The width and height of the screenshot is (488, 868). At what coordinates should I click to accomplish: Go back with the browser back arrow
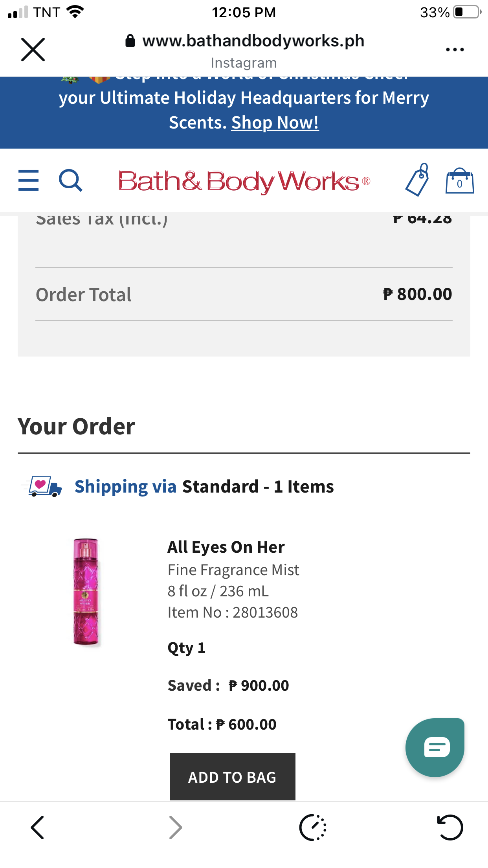point(38,827)
